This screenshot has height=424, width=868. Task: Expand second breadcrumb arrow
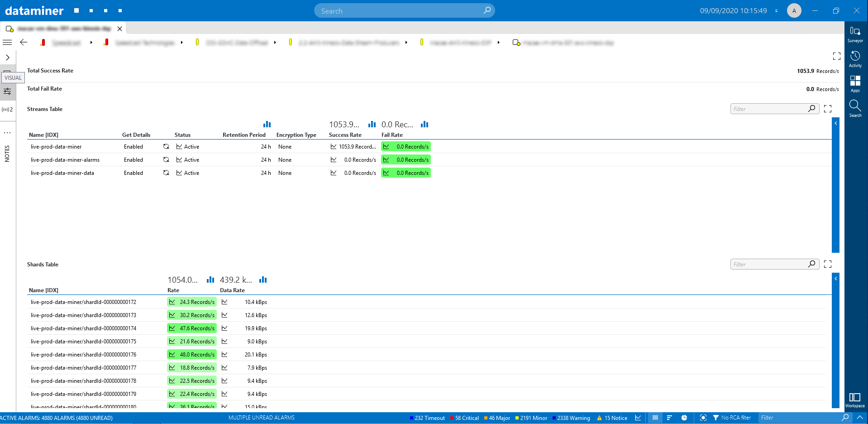point(182,43)
